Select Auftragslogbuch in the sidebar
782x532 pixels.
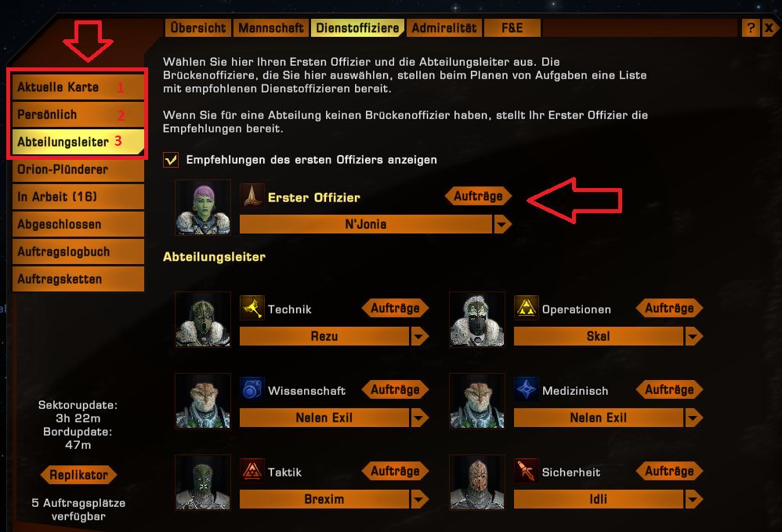(x=78, y=252)
